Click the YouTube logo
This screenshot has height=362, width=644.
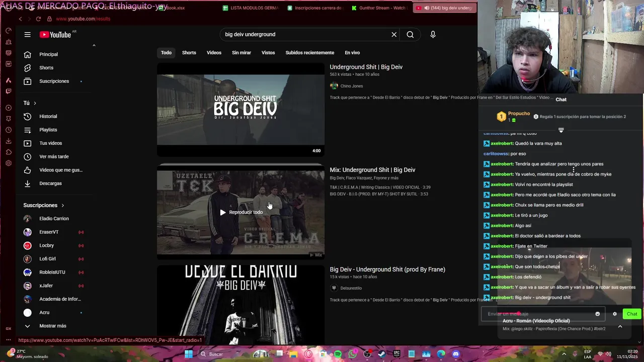[55, 35]
